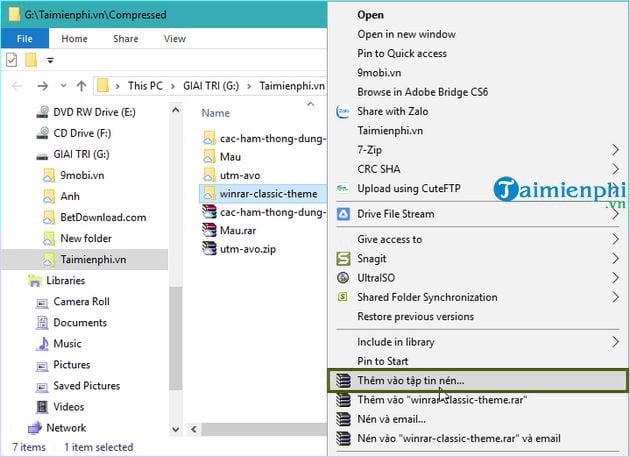
Task: Click the Drive File Stream icon
Action: pos(343,214)
